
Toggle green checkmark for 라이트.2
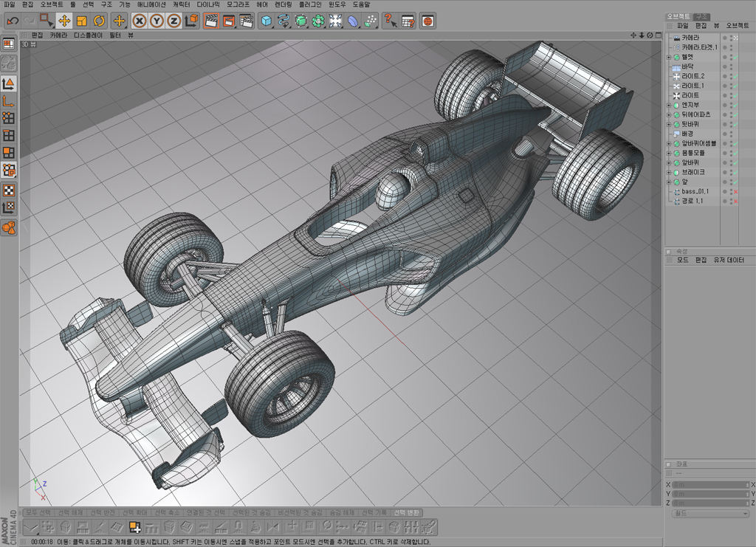tap(736, 77)
